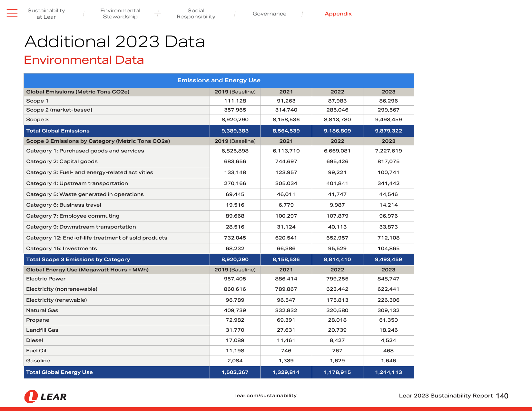Click Category 12: End-of-life treatment label
Screen dimensions: 532x411
tap(97, 238)
